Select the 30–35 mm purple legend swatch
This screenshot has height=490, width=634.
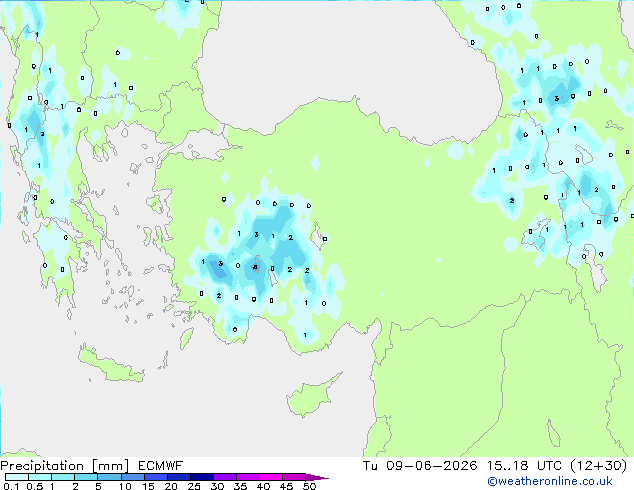click(225, 477)
